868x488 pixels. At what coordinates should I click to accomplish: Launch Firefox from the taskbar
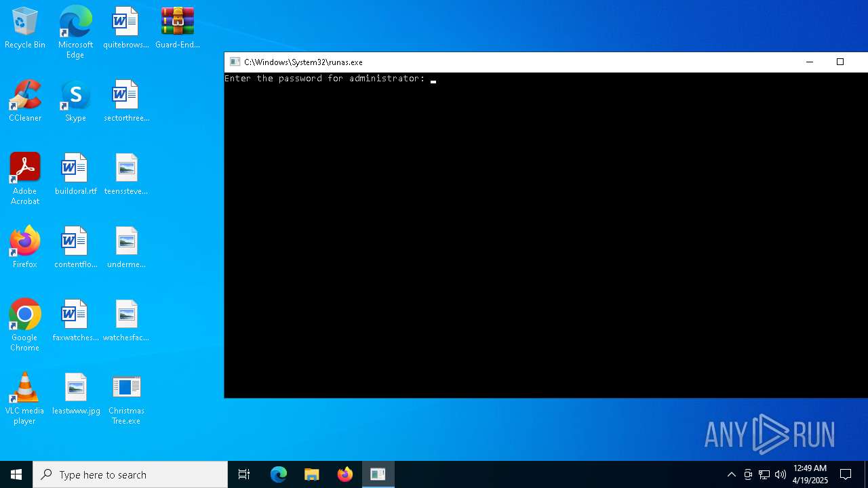pos(345,474)
